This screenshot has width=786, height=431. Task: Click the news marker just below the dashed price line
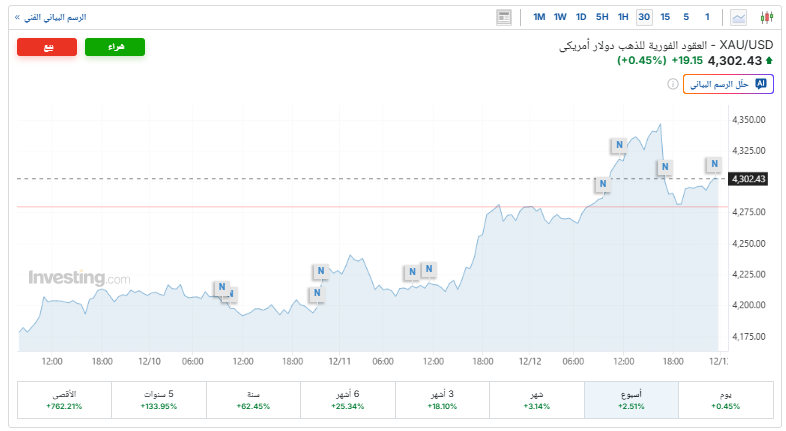click(602, 184)
